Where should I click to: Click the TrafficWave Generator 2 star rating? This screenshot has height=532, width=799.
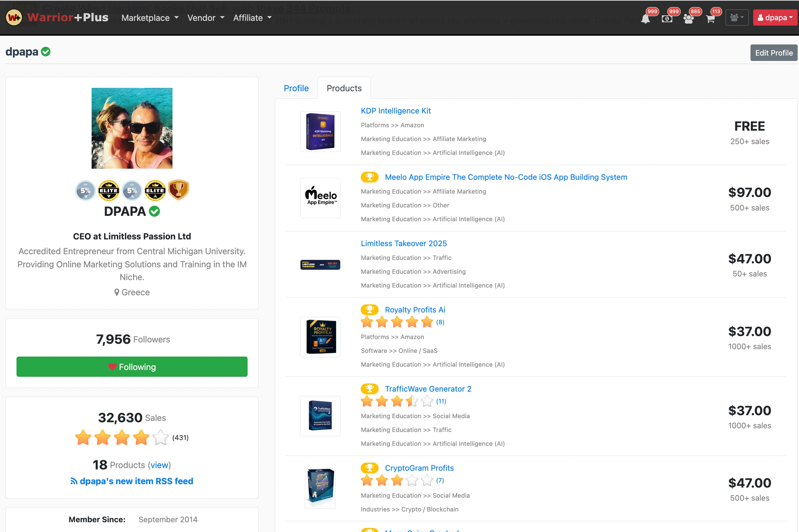point(397,401)
